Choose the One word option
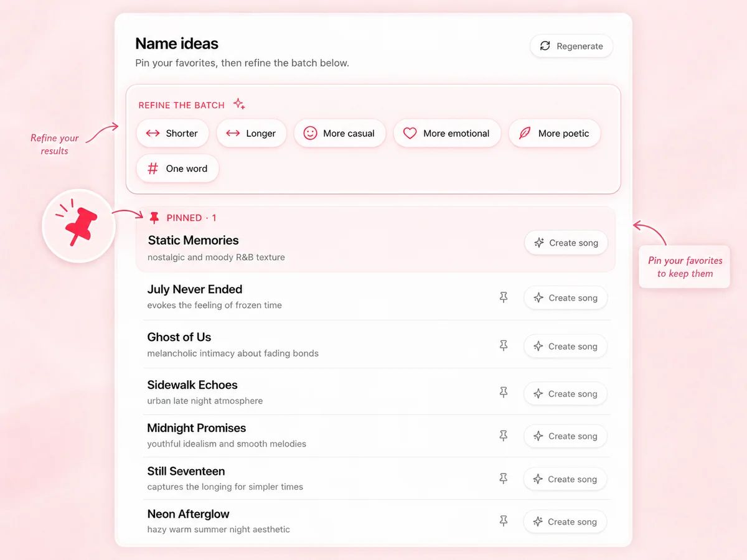747x560 pixels. point(177,169)
